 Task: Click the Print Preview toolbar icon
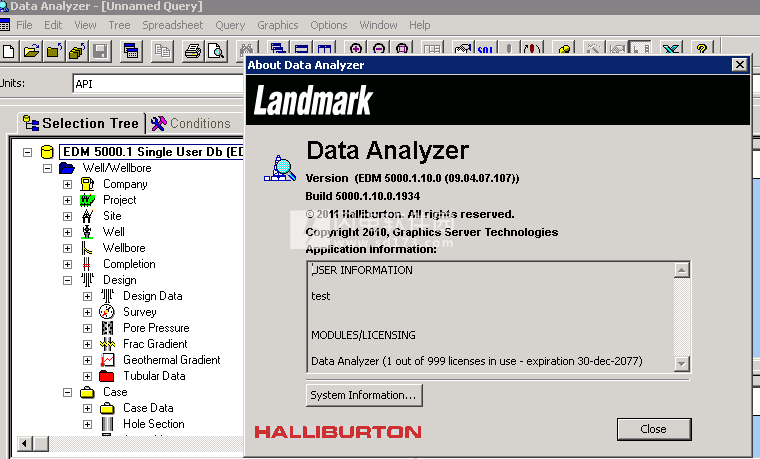216,51
